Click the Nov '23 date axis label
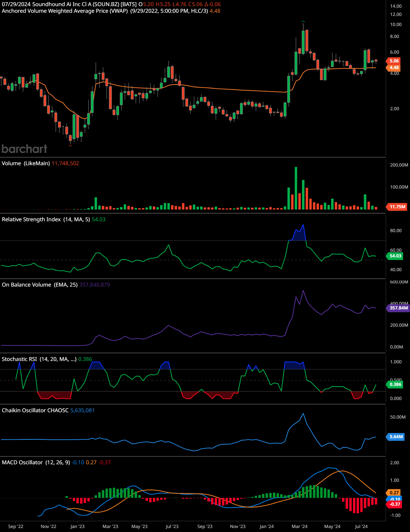This screenshot has height=532, width=410. pos(238,526)
